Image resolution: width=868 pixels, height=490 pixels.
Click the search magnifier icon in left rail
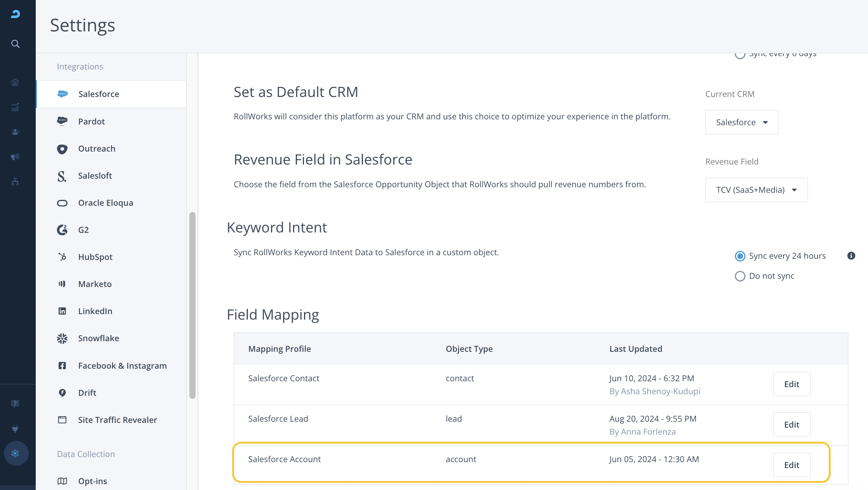tap(15, 44)
